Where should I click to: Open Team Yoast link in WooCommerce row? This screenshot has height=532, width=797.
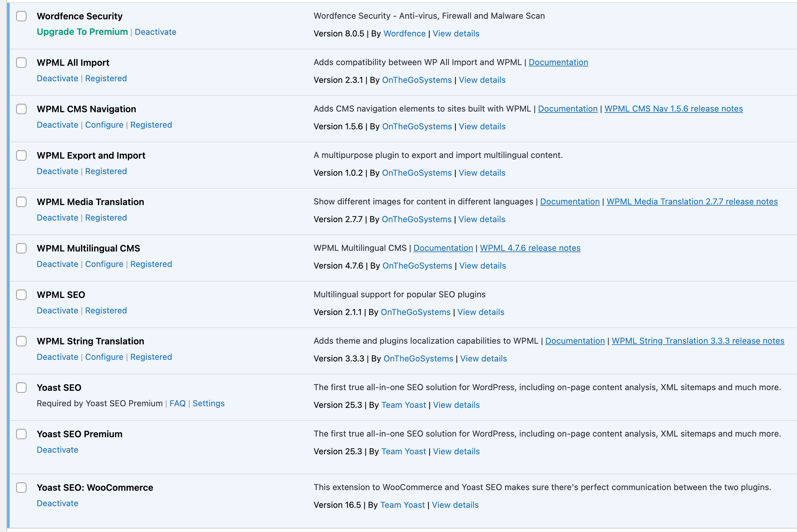coord(402,505)
